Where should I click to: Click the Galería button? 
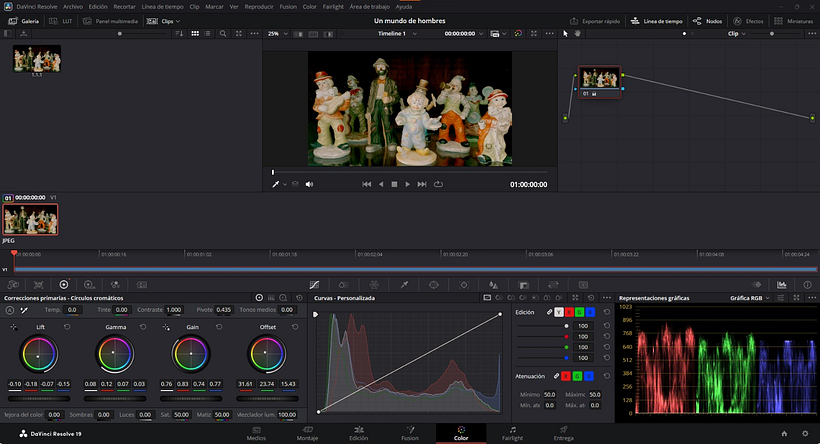23,20
